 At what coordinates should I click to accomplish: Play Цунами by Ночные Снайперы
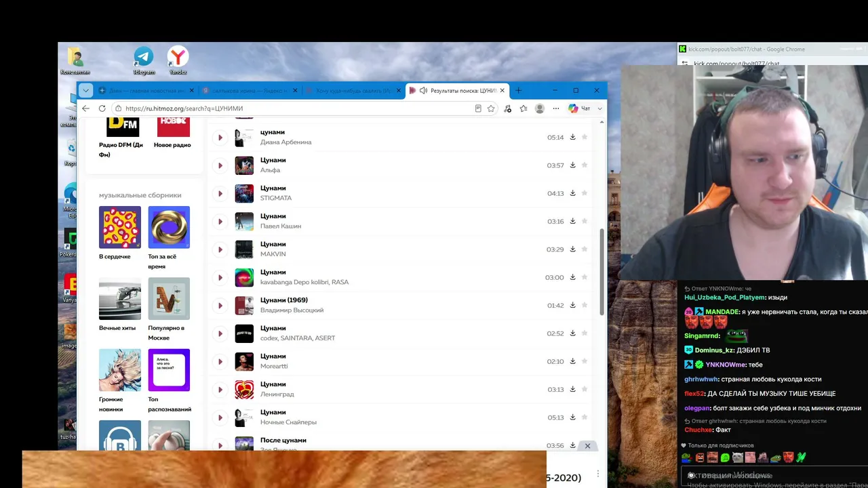tap(220, 418)
